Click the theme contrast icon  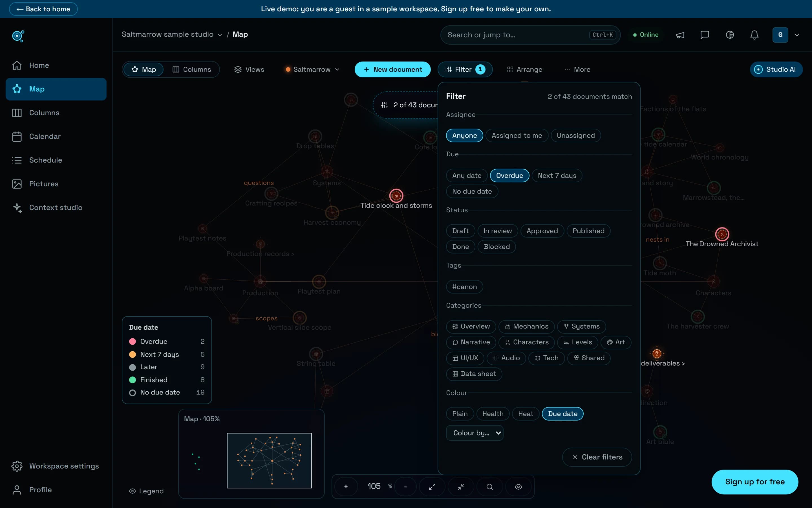(729, 35)
